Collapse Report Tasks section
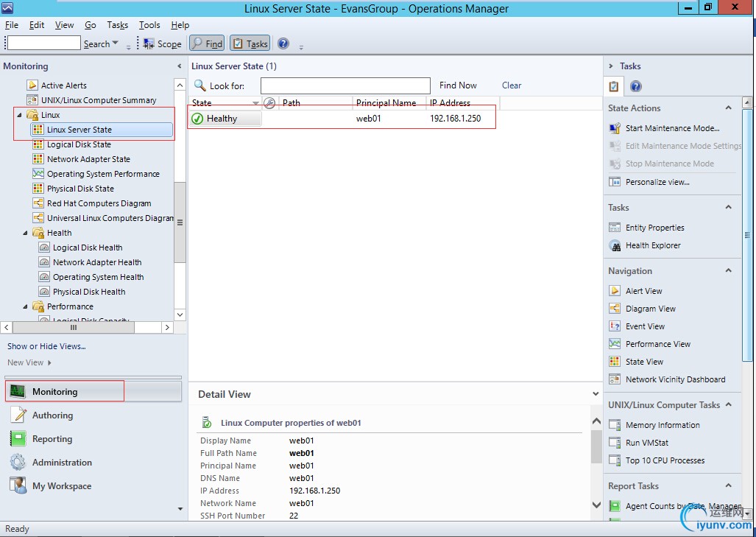The width and height of the screenshot is (756, 537). tap(729, 486)
